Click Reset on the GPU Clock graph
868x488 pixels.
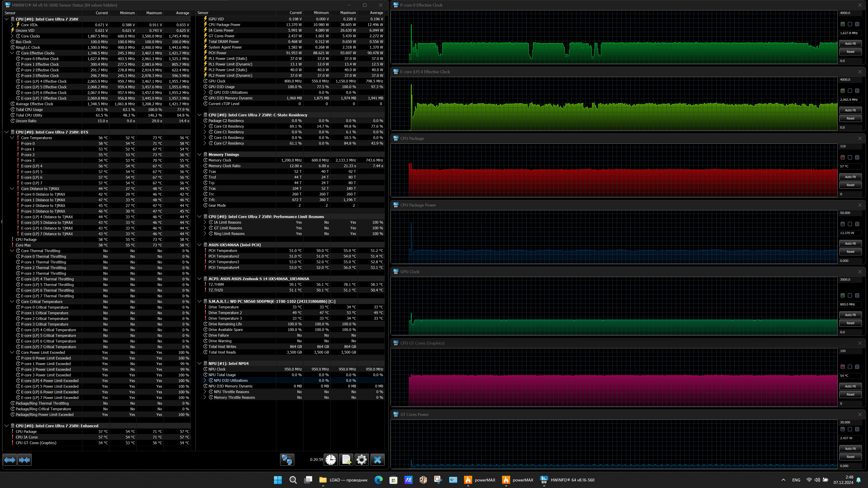coord(850,323)
